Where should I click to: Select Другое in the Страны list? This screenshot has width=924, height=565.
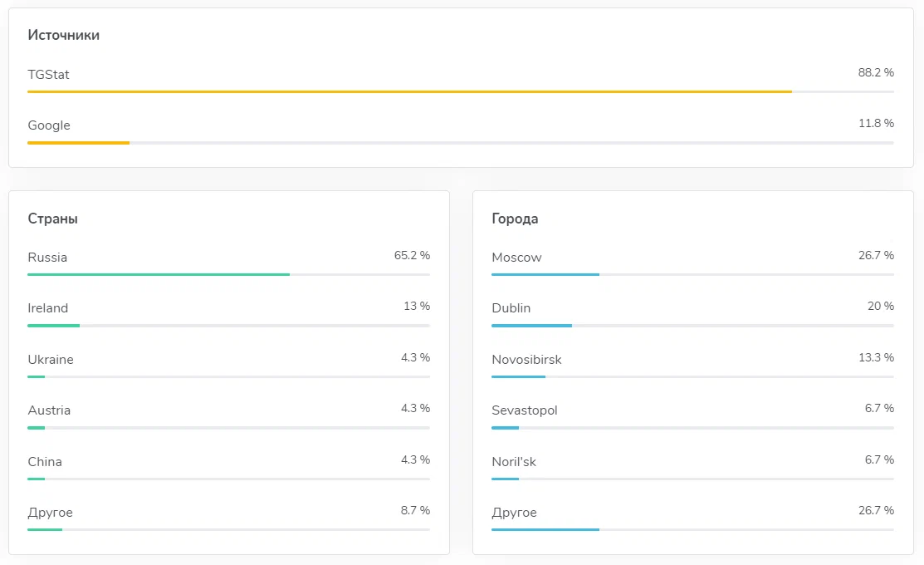(50, 513)
